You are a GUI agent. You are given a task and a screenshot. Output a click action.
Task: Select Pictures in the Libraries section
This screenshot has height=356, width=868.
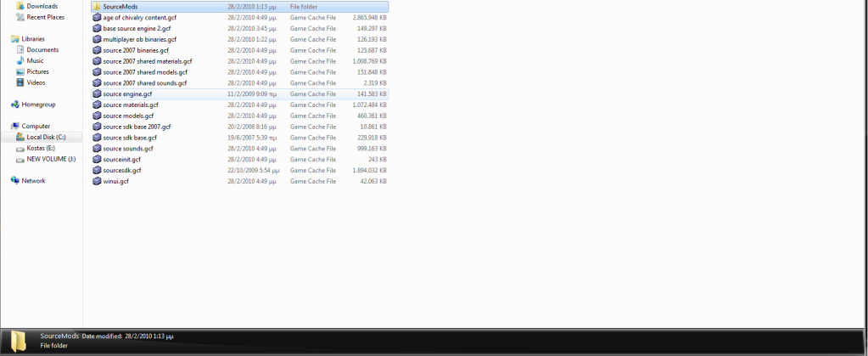(x=37, y=71)
